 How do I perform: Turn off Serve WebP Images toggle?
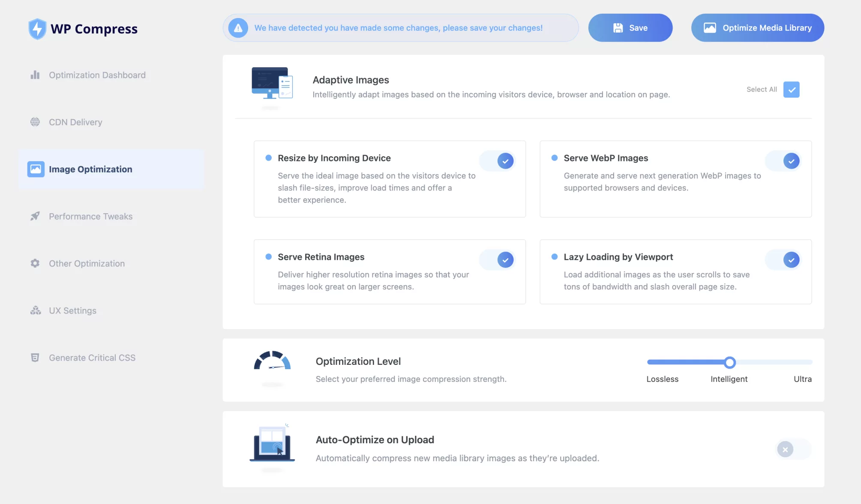[783, 161]
